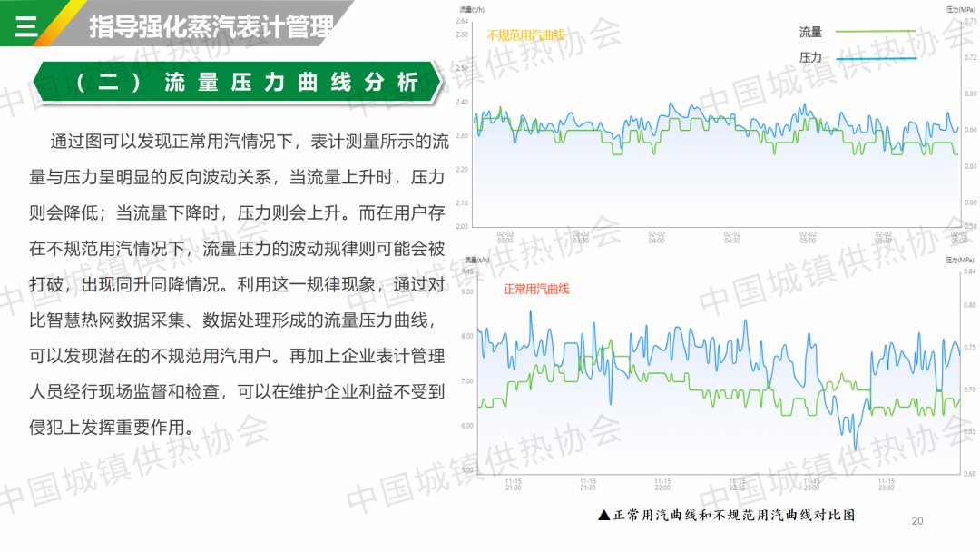Screen dimensions: 980x552
Task: Click the body paragraph beginning "通过图可以发现"
Action: 238,283
